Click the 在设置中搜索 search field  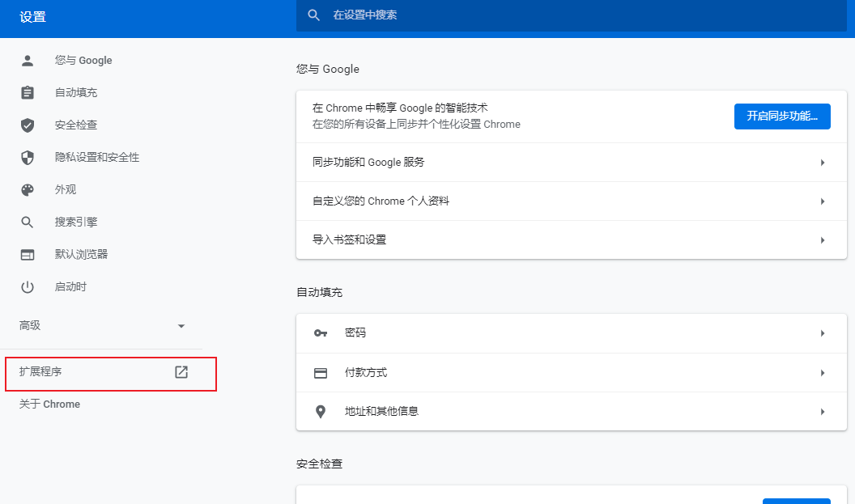[571, 15]
